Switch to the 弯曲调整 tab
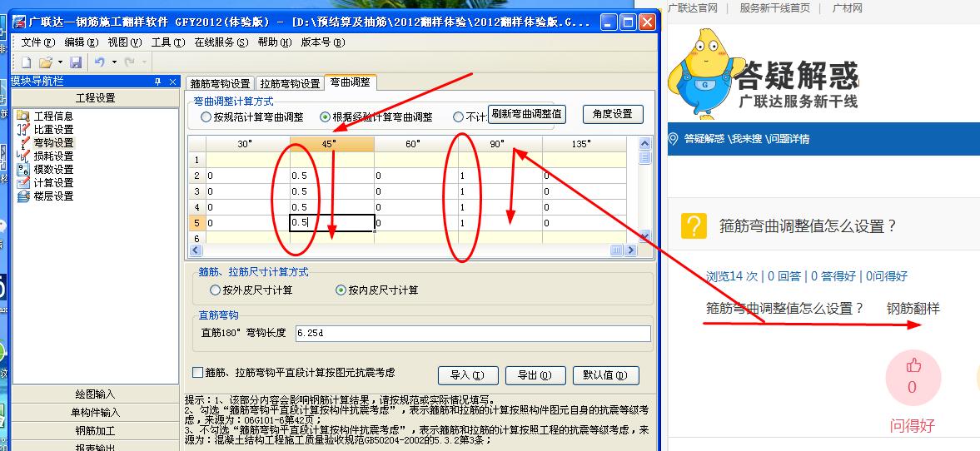This screenshot has height=451, width=980. [x=350, y=82]
